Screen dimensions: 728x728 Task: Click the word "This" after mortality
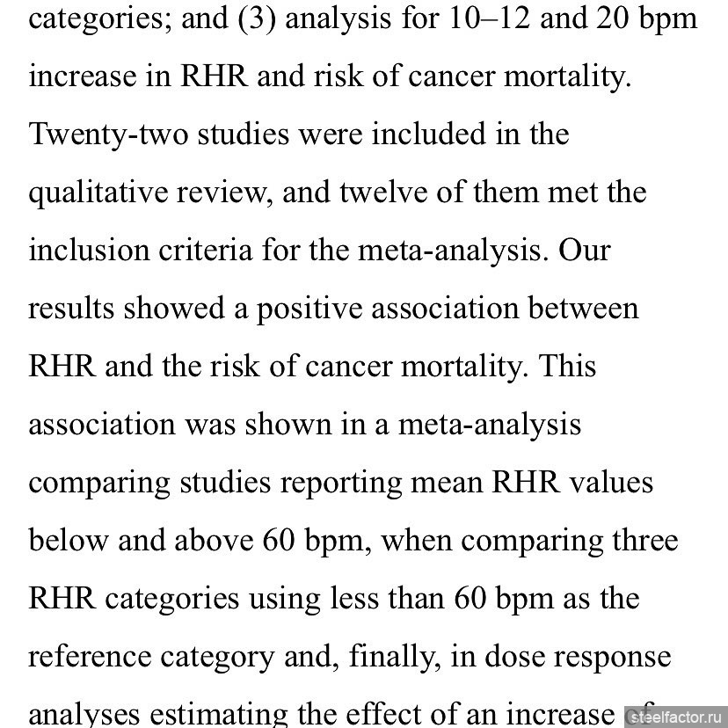pyautogui.click(x=567, y=367)
